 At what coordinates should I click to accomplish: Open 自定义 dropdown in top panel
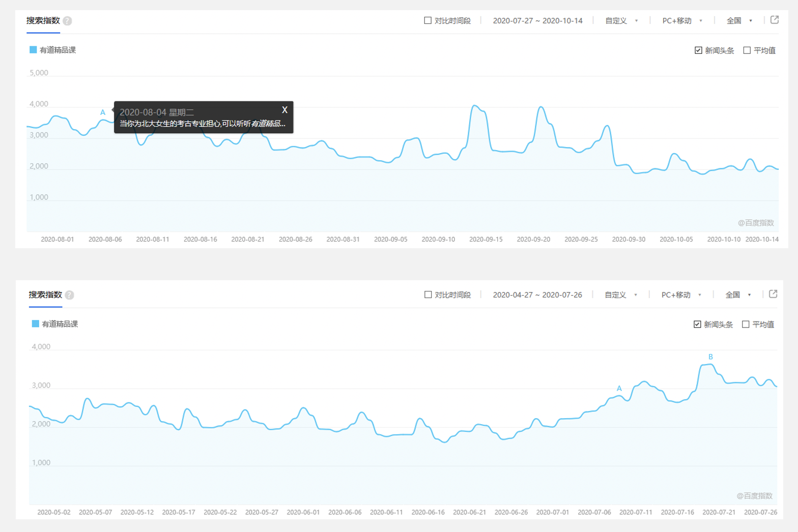[x=621, y=21]
